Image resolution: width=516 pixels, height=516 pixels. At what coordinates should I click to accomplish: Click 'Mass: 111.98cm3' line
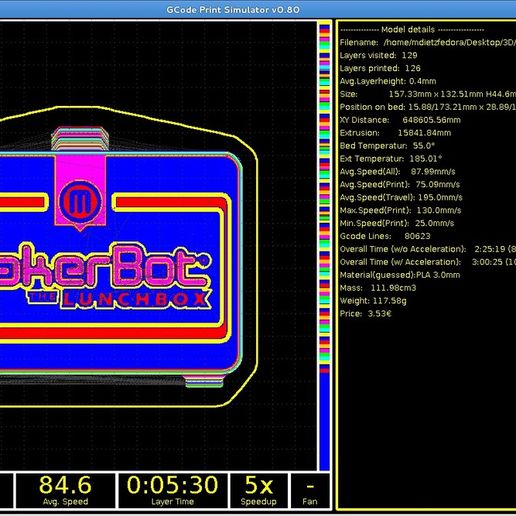point(378,288)
